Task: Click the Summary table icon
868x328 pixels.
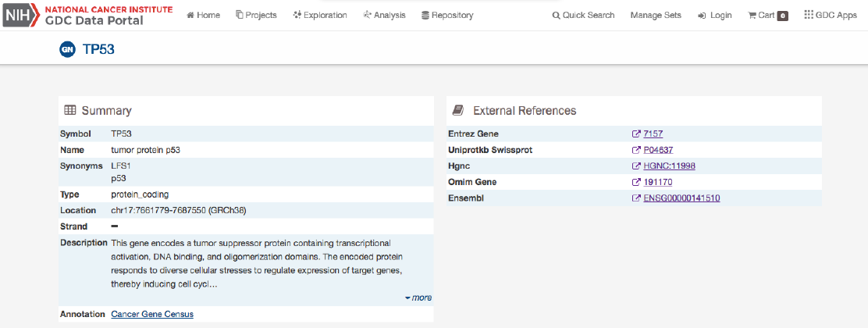Action: pyautogui.click(x=69, y=110)
